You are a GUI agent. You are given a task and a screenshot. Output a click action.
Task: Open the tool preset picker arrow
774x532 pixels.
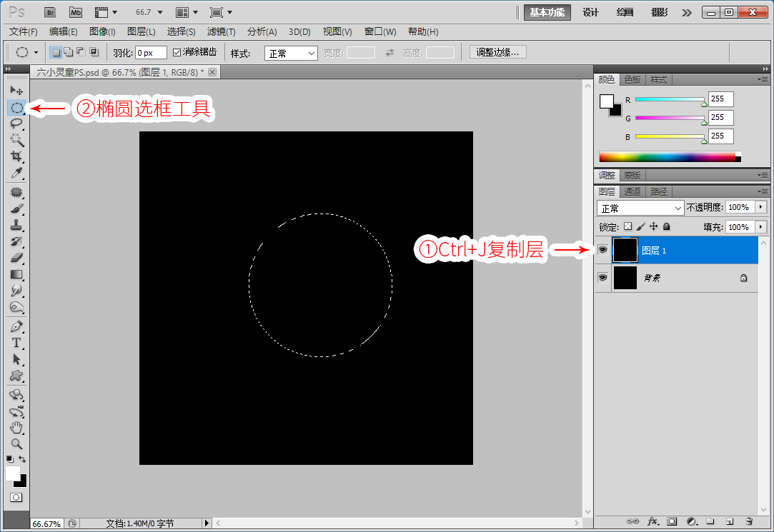pos(36,52)
